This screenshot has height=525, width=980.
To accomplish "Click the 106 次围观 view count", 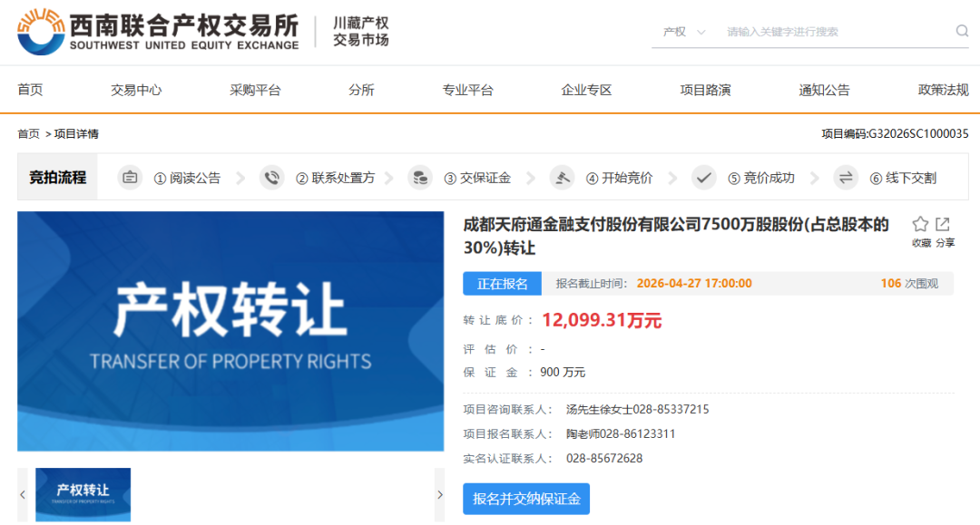I will [909, 284].
